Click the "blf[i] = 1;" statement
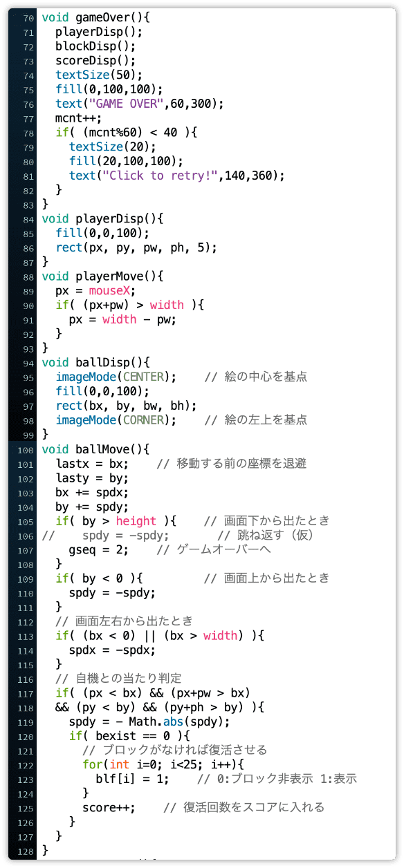Image resolution: width=404 pixels, height=868 pixels. (133, 779)
